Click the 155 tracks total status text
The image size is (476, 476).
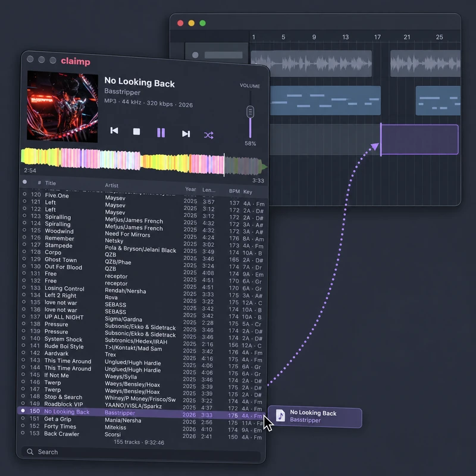pyautogui.click(x=139, y=442)
